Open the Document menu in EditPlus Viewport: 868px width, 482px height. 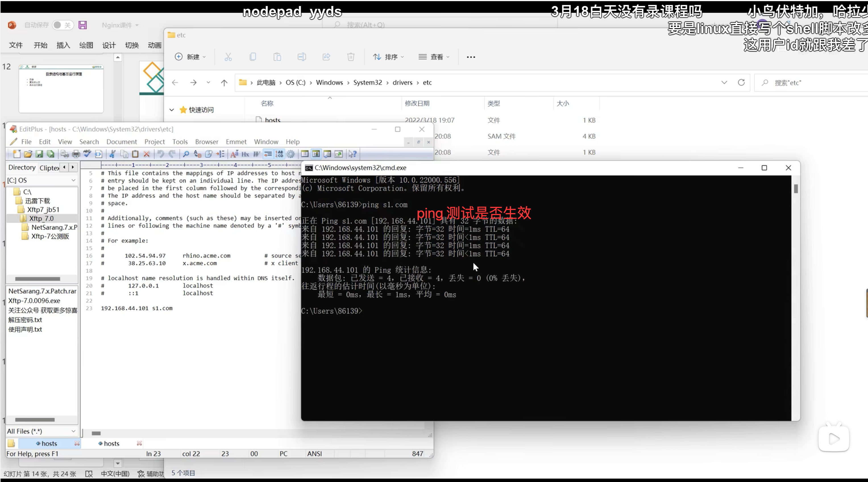coord(121,142)
